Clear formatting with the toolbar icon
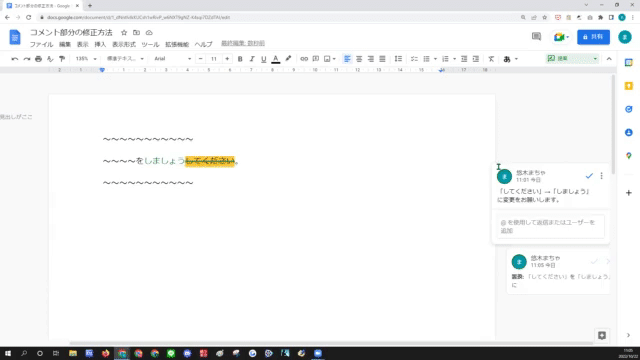The width and height of the screenshot is (640, 360). click(491, 59)
